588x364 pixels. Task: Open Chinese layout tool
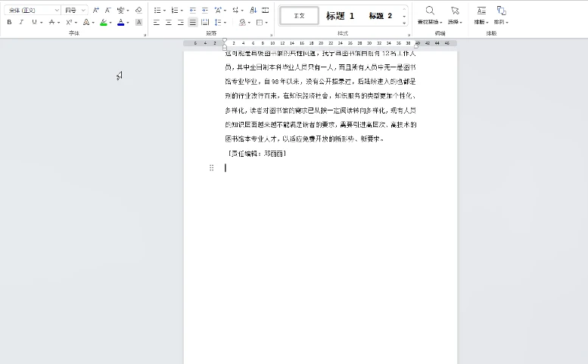[x=218, y=10]
